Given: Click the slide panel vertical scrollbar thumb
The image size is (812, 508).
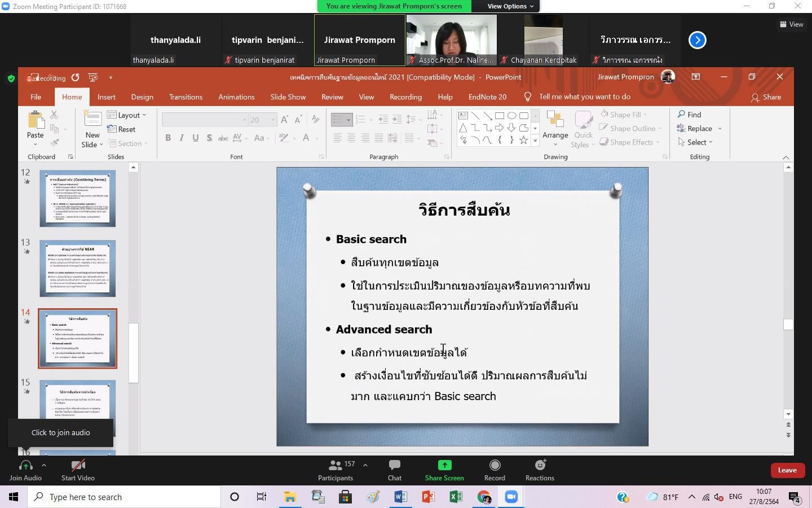Looking at the screenshot, I should pos(134,353).
